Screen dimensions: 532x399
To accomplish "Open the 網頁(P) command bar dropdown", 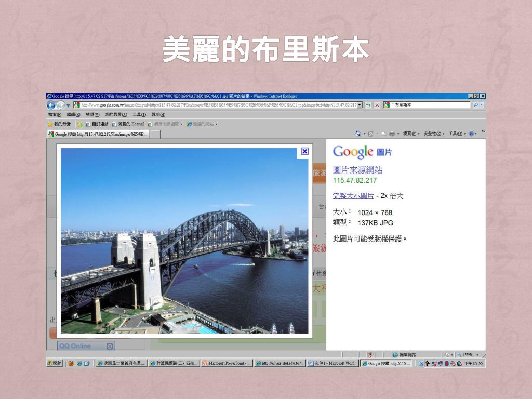I will click(411, 134).
